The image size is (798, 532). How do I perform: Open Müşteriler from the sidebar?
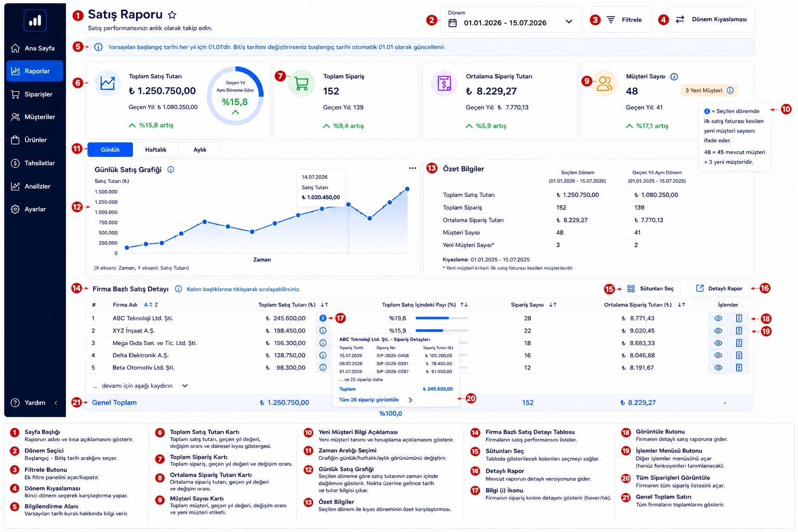point(35,117)
